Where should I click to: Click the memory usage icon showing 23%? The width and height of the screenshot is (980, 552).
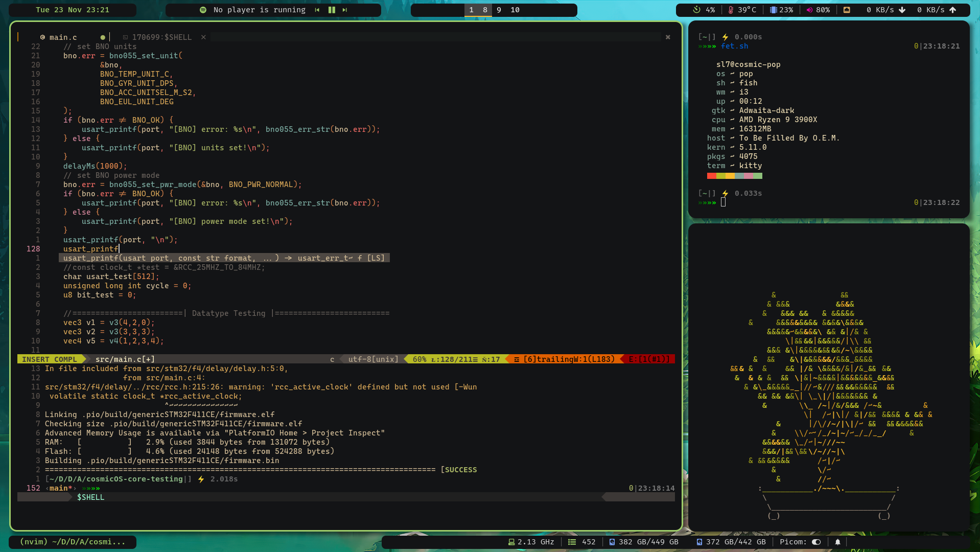tap(773, 10)
